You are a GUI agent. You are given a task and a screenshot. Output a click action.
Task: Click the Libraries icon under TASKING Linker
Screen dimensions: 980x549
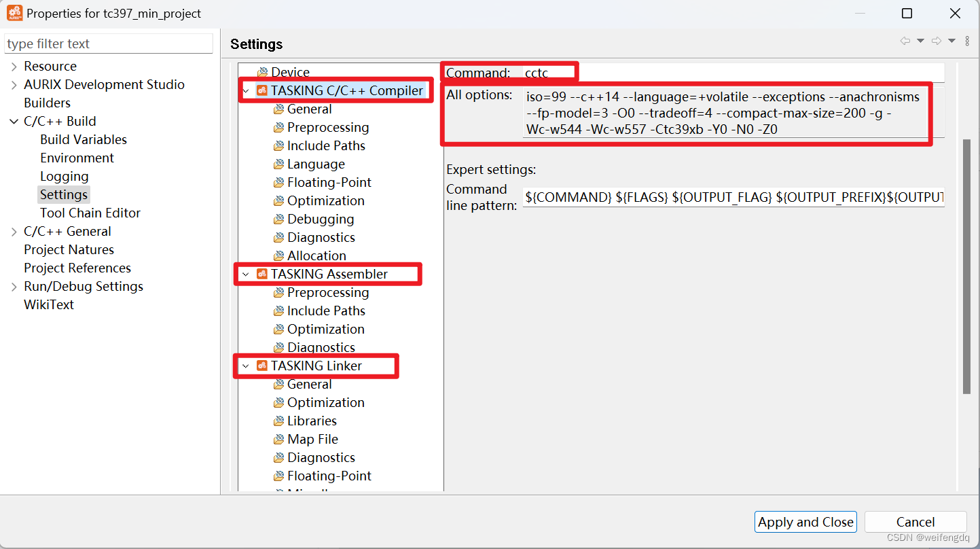[x=279, y=421]
